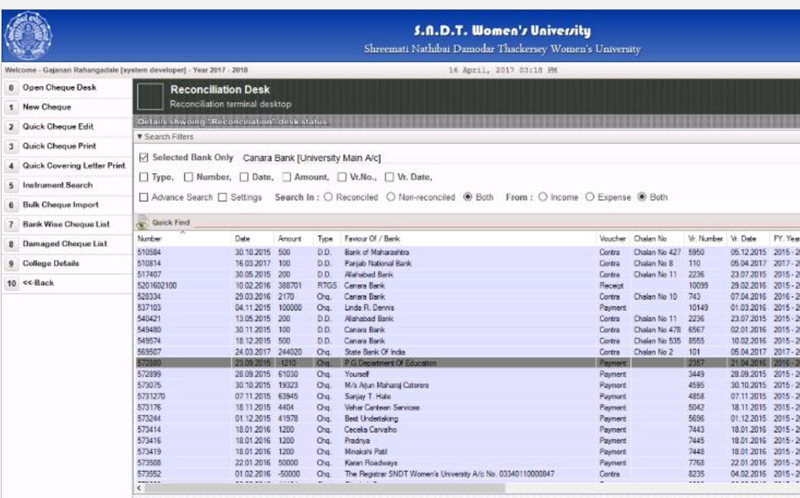
Task: Enable the Vr. Date filter checkbox
Action: 389,177
